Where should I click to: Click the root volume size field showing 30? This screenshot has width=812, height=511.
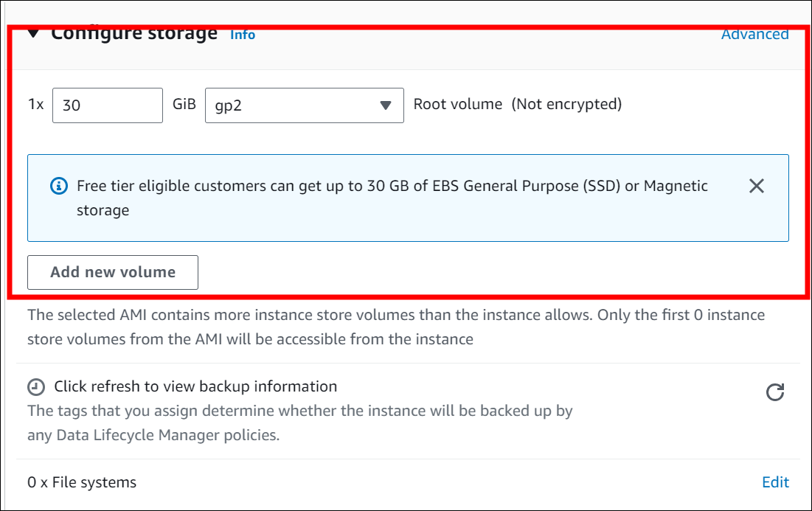coord(108,105)
